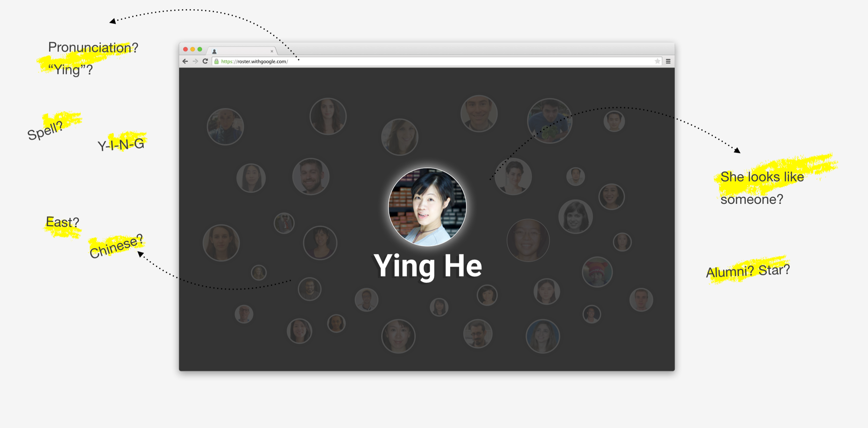Viewport: 868px width, 428px height.
Task: Click the 'Pronunciation?' highlighted note
Action: (93, 48)
